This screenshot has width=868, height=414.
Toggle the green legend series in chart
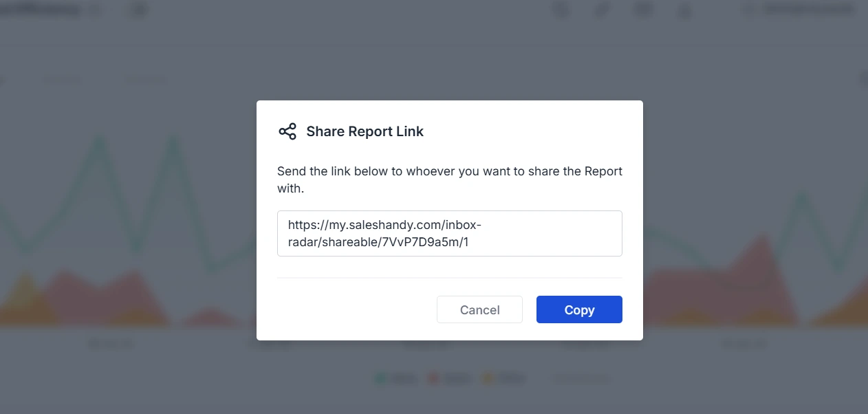[396, 378]
